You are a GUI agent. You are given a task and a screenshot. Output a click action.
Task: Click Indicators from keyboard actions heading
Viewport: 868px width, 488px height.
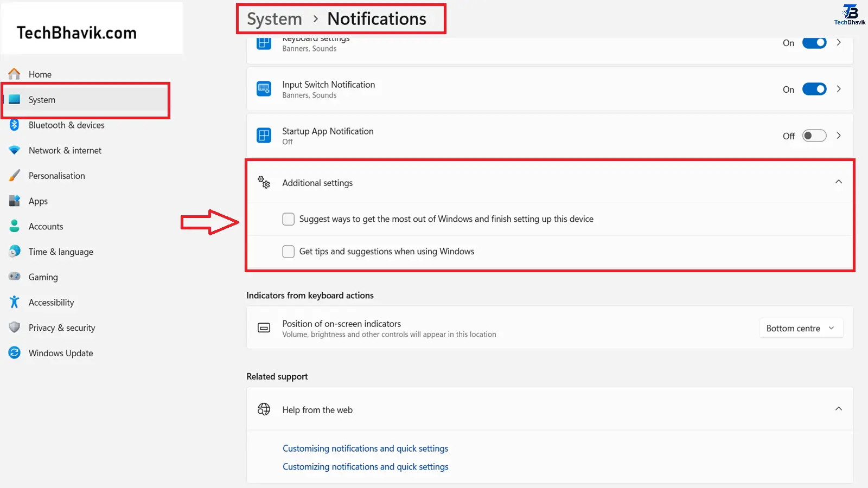(x=310, y=296)
